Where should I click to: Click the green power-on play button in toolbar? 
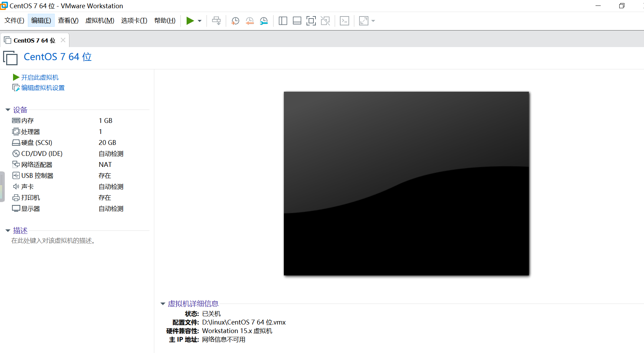click(x=190, y=21)
